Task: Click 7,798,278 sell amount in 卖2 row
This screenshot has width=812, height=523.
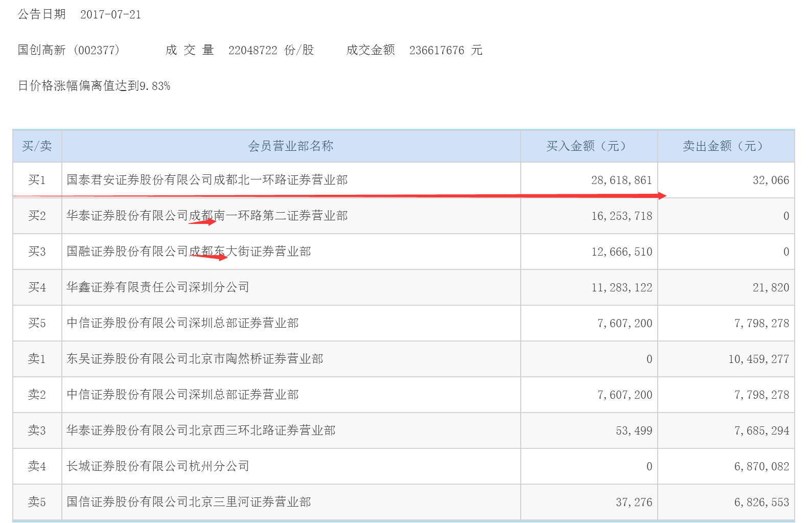Action: pos(762,395)
